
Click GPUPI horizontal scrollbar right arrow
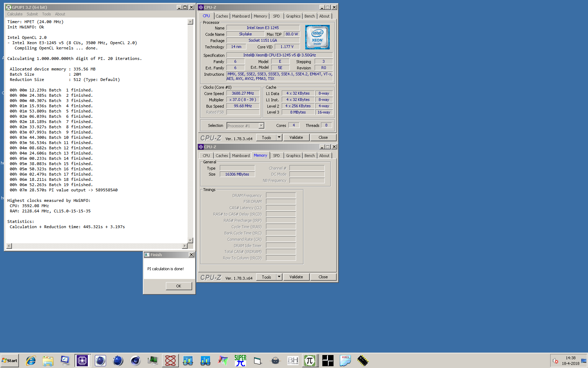coord(185,246)
